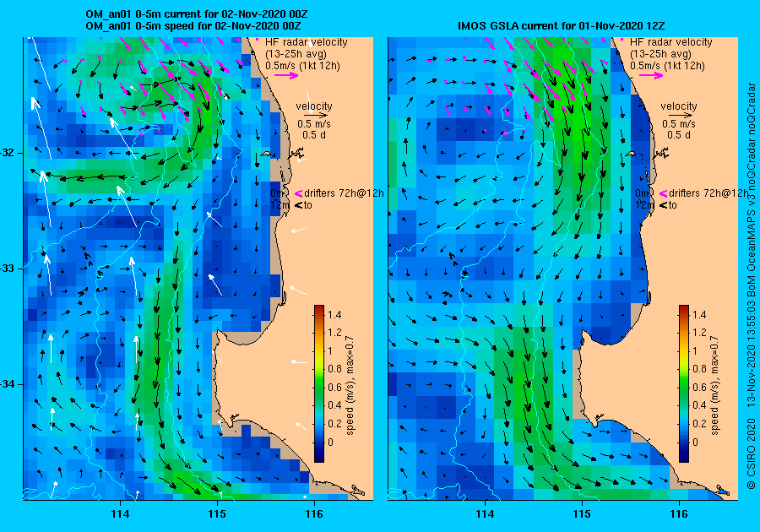This screenshot has width=760, height=532.
Task: Click the magenta drifters arrowhead in IMOS GSLA map
Action: pyautogui.click(x=663, y=193)
